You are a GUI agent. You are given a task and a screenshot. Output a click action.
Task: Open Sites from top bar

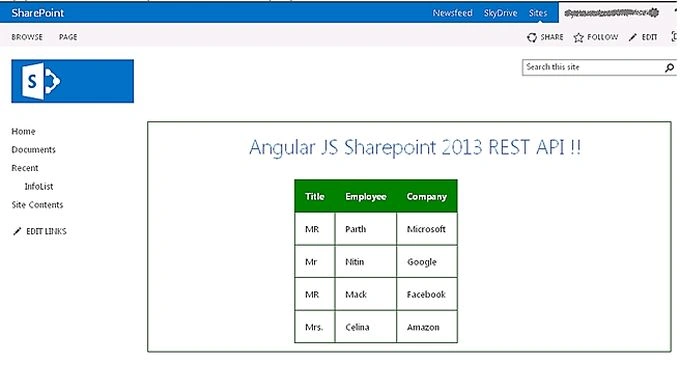[x=538, y=13]
